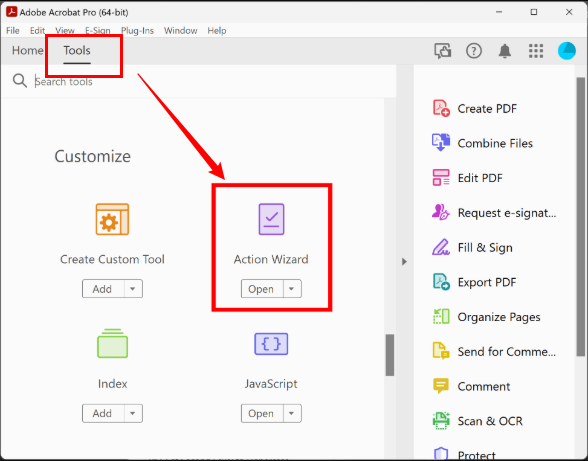Click the Fill & Sign icon

[441, 247]
